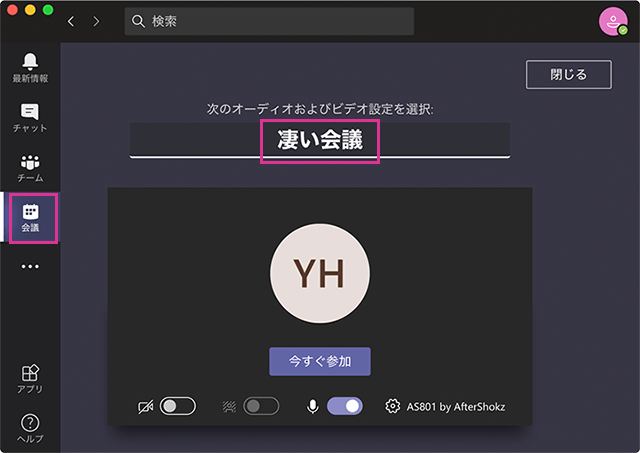
Task: Click 今すぐ参加 to join now
Action: point(320,362)
